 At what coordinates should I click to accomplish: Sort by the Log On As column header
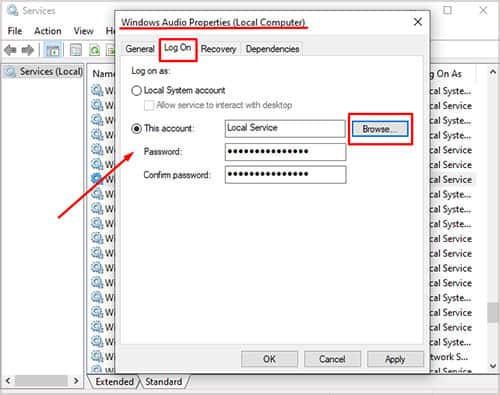click(x=453, y=74)
